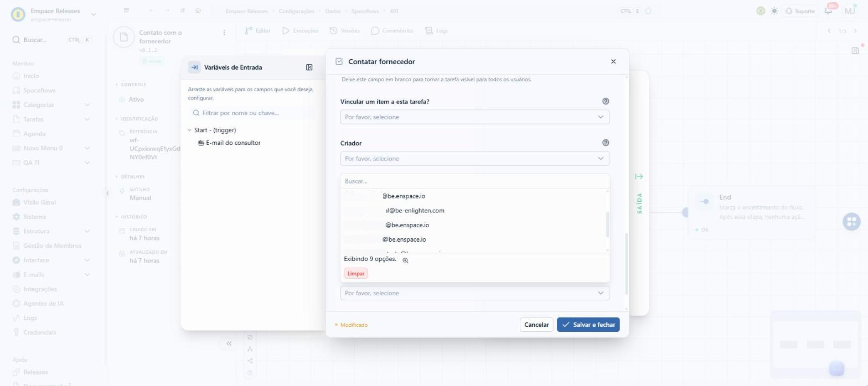Expand the Interface sidebar chevron
Screen dimensions: 868x386
pos(87,260)
